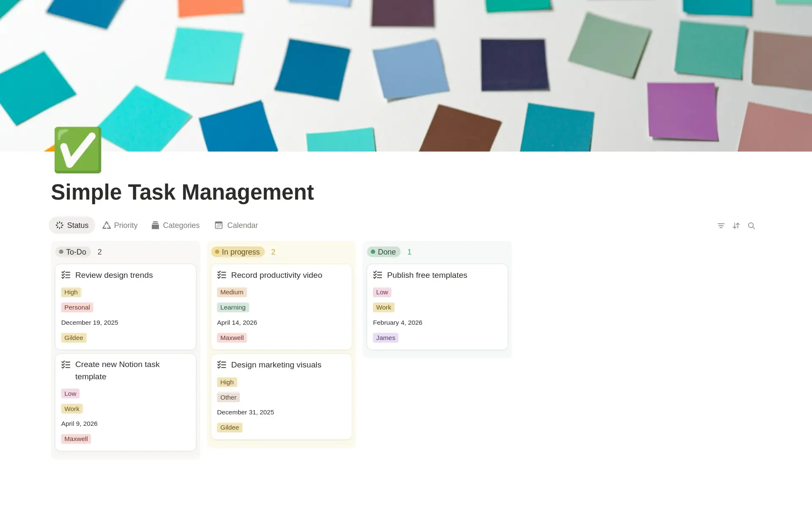
Task: Open the Design marketing visuals card
Action: tap(281, 397)
